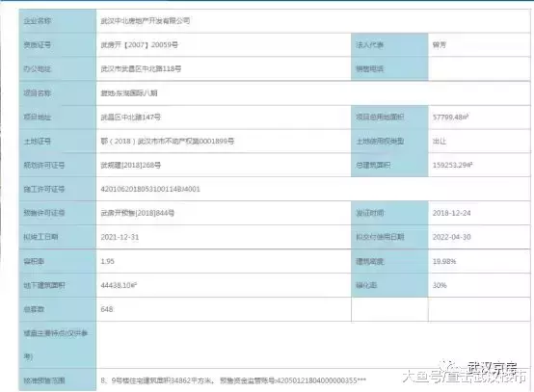Screen dimensions: 534x392
Task: Select the 项目名称 label cell
Action: (x=58, y=93)
